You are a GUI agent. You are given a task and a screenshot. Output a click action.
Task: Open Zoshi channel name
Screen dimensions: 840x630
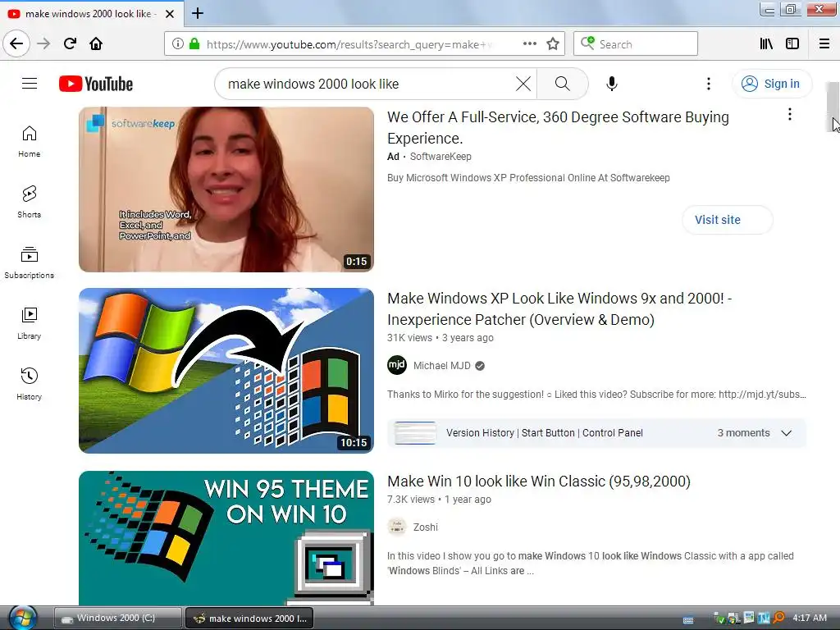click(x=426, y=527)
